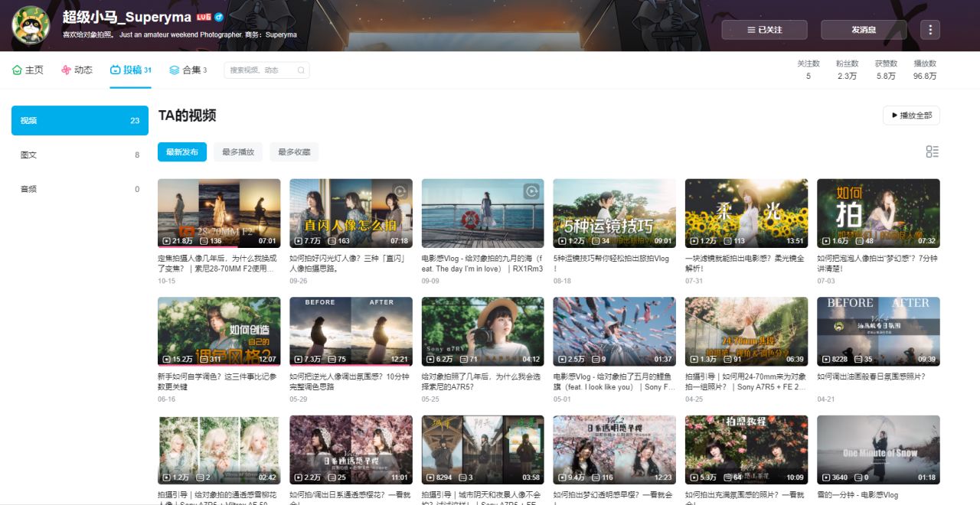This screenshot has width=980, height=505.
Task: Click the watch-later icon on 直闪人像 thumbnail
Action: (x=400, y=191)
